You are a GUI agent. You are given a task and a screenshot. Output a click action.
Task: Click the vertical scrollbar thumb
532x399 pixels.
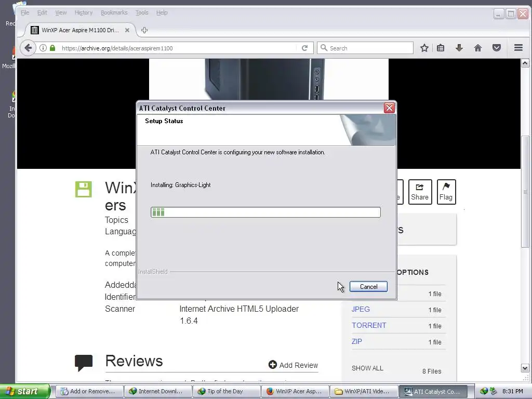(525, 192)
